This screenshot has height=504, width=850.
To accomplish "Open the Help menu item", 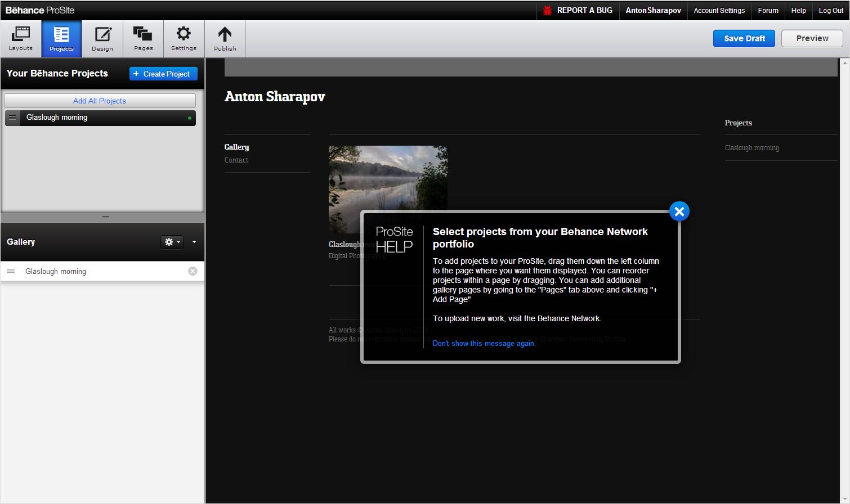I will pyautogui.click(x=798, y=10).
